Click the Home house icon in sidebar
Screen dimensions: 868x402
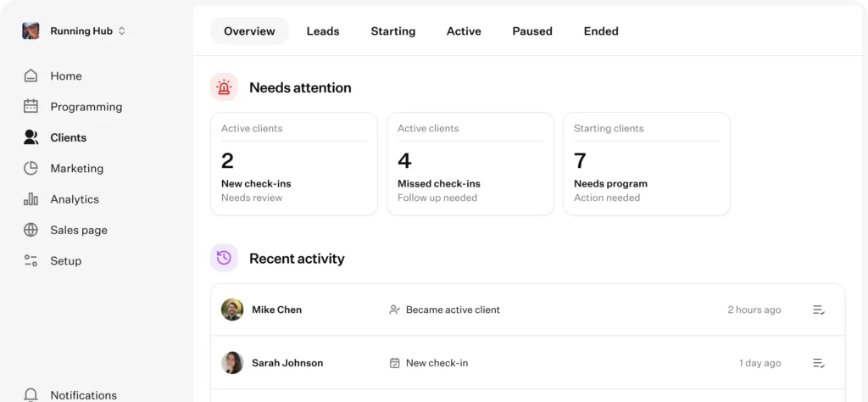31,75
